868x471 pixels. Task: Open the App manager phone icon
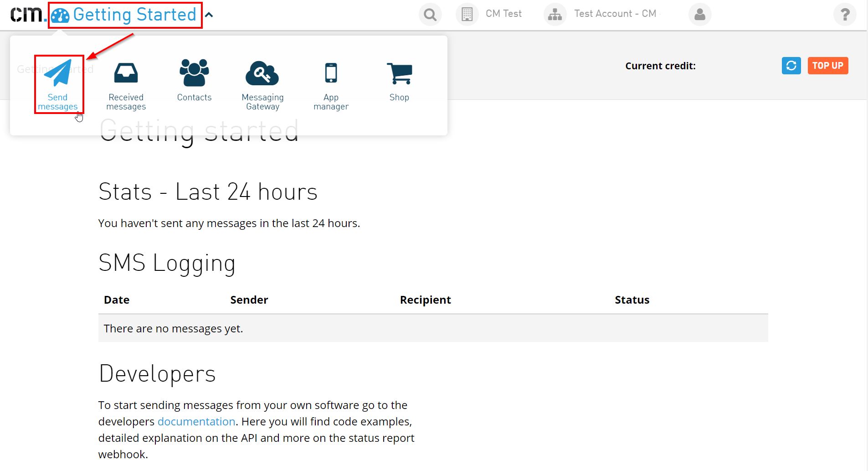(331, 73)
